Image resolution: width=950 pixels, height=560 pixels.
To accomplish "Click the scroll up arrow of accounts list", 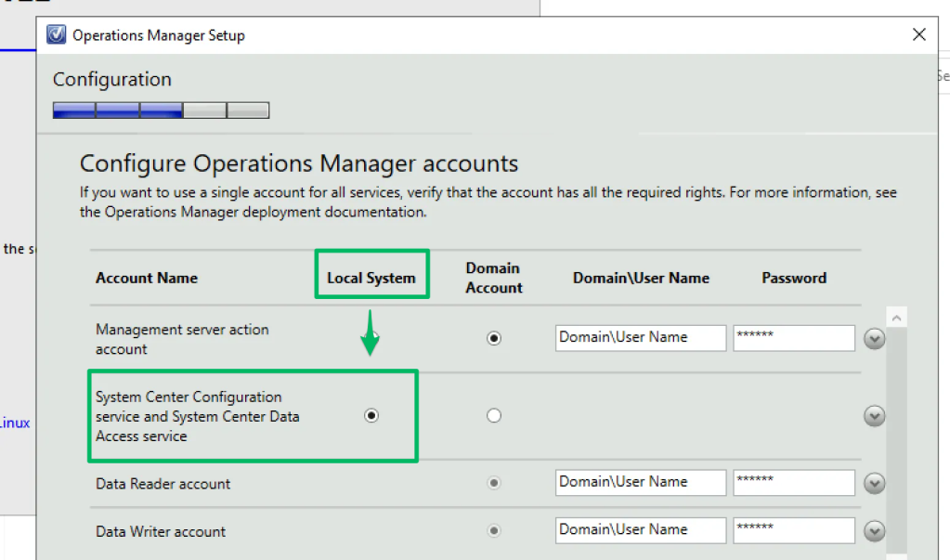I will [897, 319].
